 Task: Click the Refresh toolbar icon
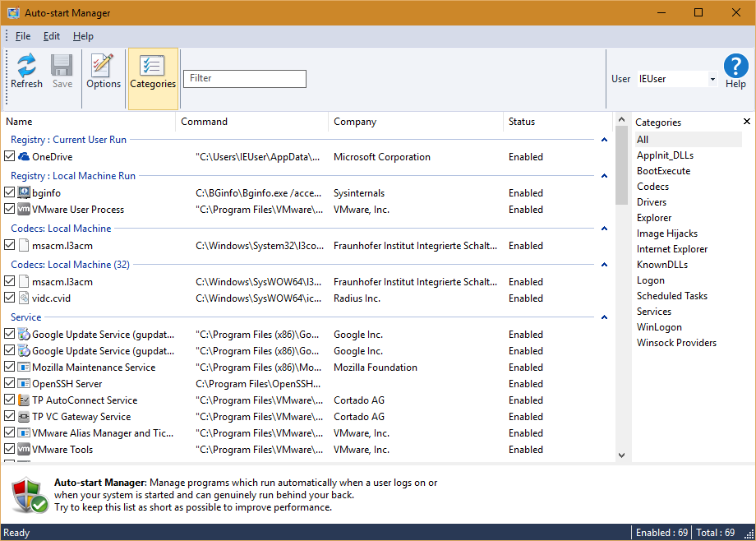26,67
